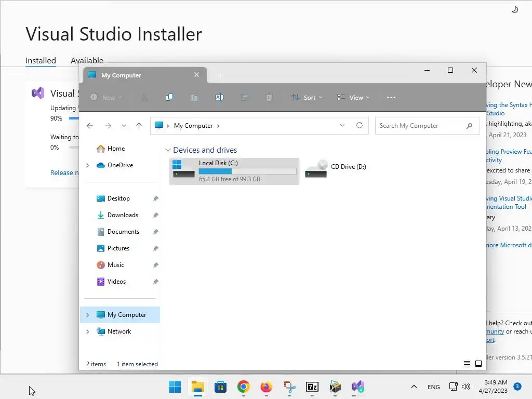Screen dimensions: 532x399
Task: Open the View dropdown
Action: (353, 97)
